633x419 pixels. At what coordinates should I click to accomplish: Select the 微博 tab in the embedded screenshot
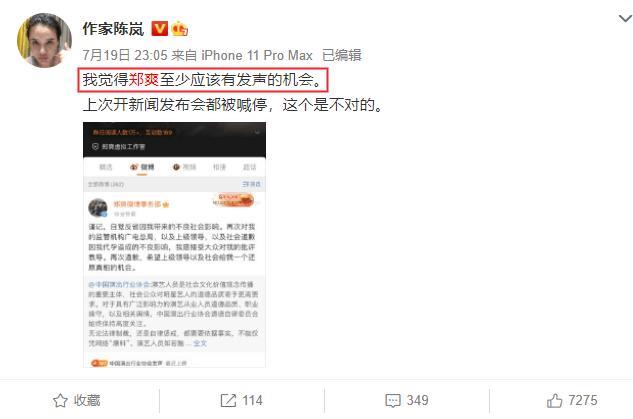pos(143,167)
